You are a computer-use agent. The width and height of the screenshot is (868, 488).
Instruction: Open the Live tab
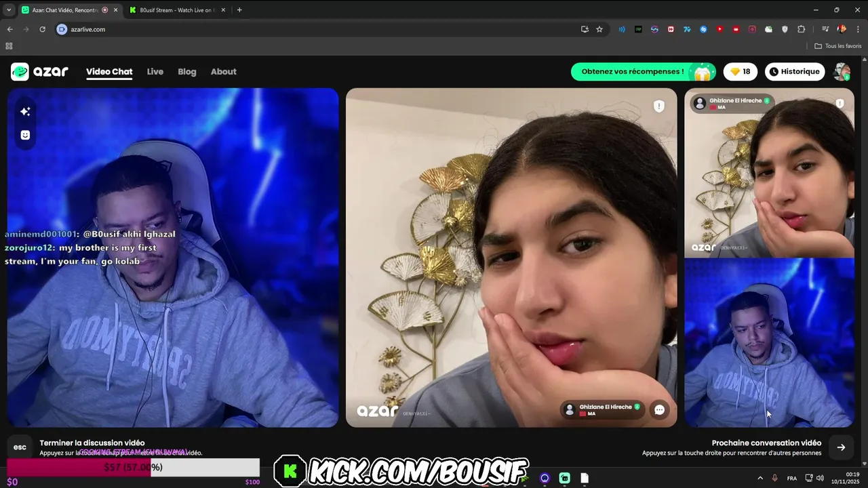[155, 72]
